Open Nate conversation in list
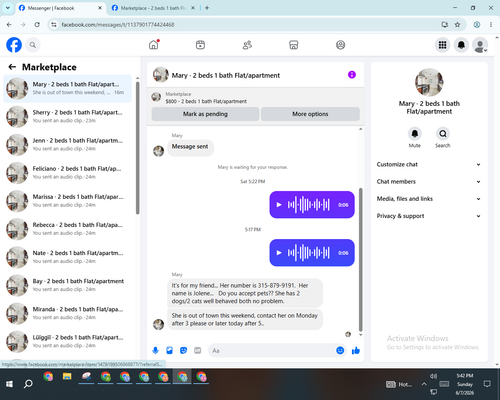This screenshot has height=400, width=500. click(67, 257)
